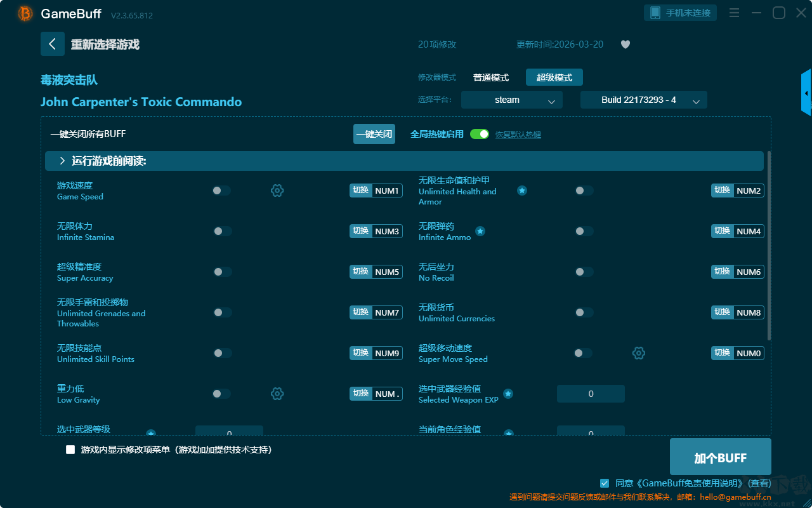Select 普通模式 trainer mode
This screenshot has width=812, height=508.
tap(491, 77)
